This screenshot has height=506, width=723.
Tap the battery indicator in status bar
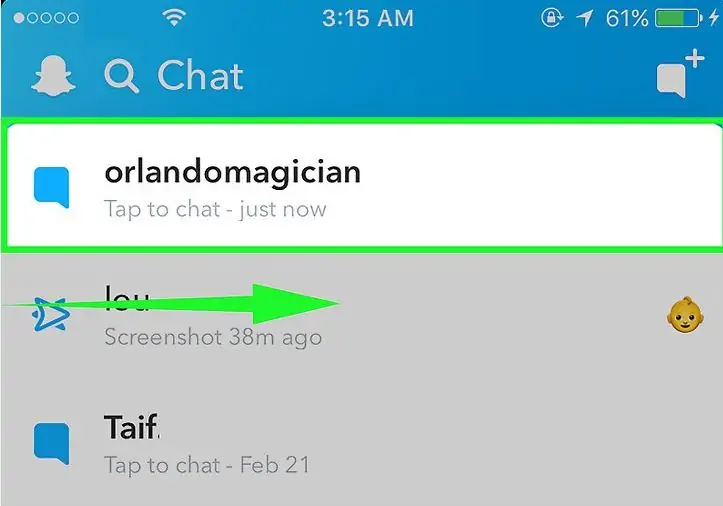tap(679, 18)
